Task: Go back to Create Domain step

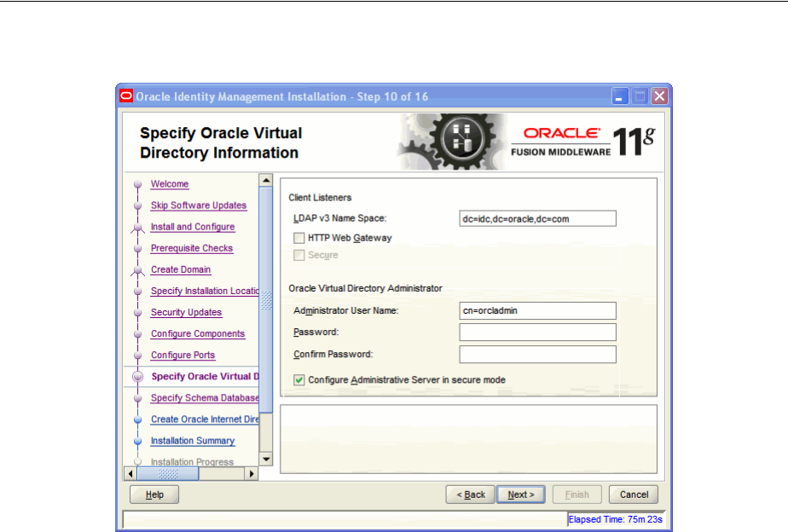Action: (x=181, y=269)
